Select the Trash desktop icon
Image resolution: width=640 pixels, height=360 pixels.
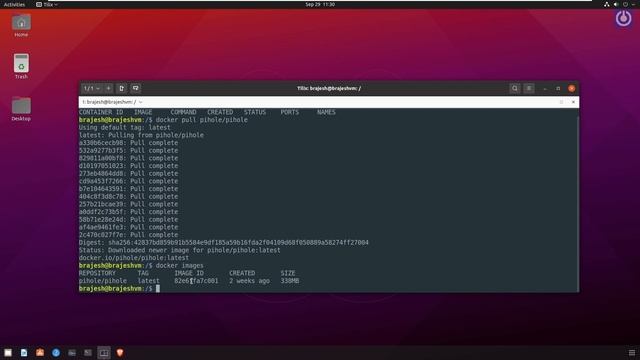pyautogui.click(x=21, y=66)
